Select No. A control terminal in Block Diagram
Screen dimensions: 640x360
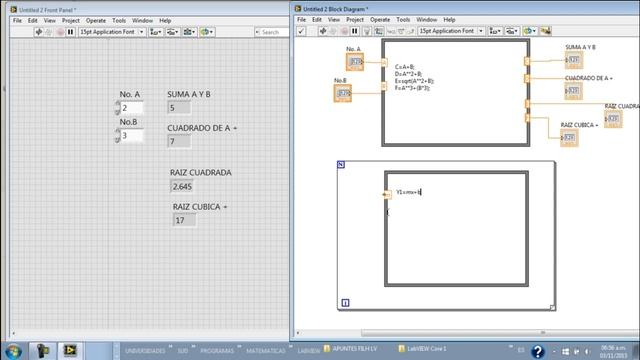pos(355,62)
